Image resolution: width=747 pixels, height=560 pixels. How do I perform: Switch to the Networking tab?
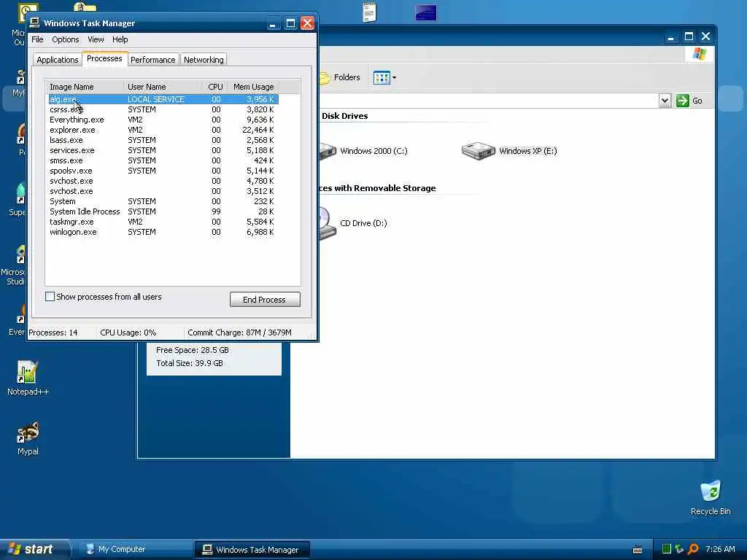coord(204,60)
